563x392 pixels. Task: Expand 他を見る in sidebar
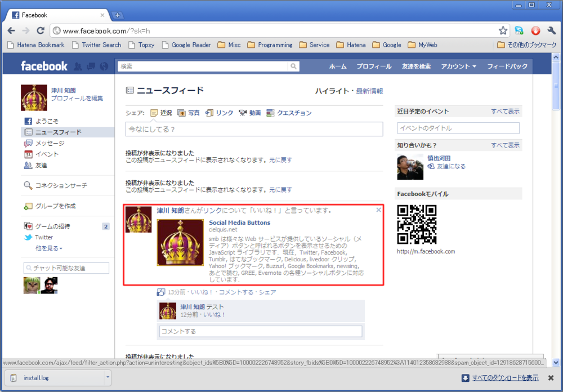(x=49, y=248)
